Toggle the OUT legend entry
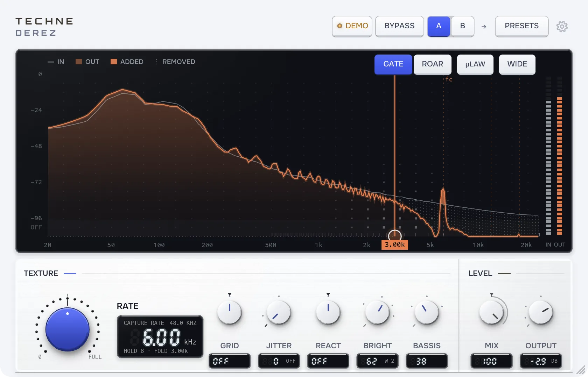The image size is (588, 377). click(87, 62)
